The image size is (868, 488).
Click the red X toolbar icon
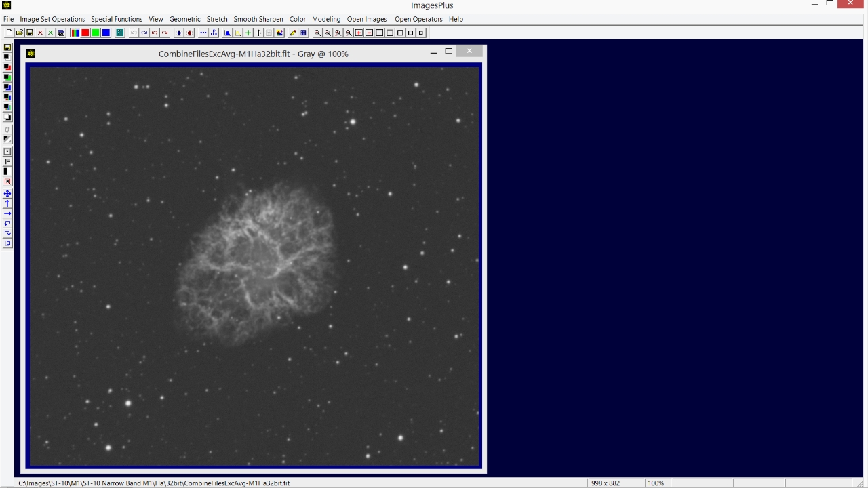(x=40, y=33)
